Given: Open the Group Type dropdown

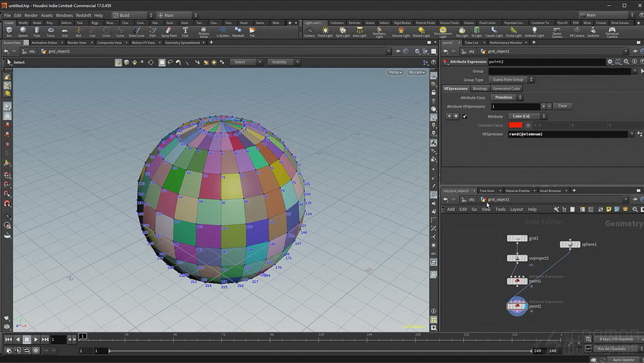Looking at the screenshot, I should click(x=511, y=80).
